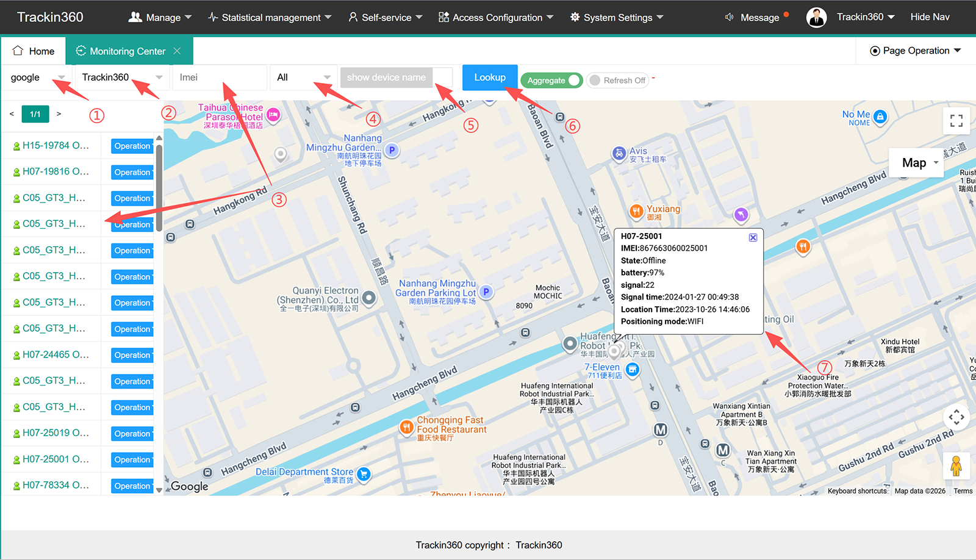This screenshot has width=976, height=560.
Task: Click Hide Nav in top bar
Action: 930,17
